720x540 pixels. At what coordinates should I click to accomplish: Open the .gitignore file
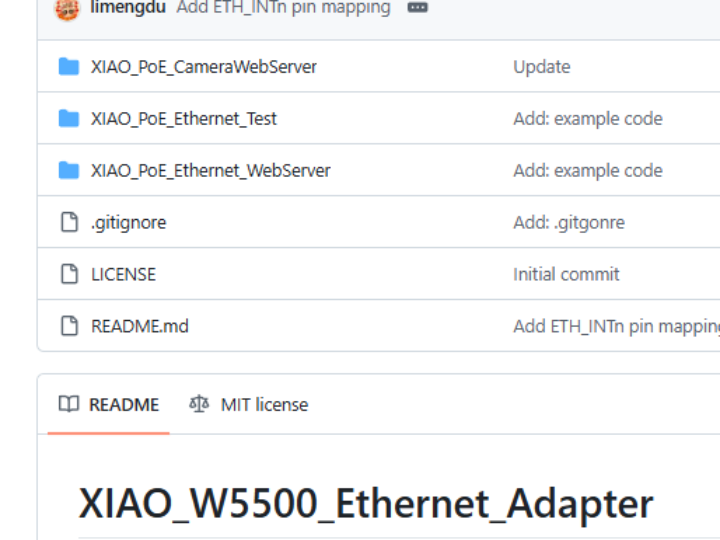[x=128, y=223]
